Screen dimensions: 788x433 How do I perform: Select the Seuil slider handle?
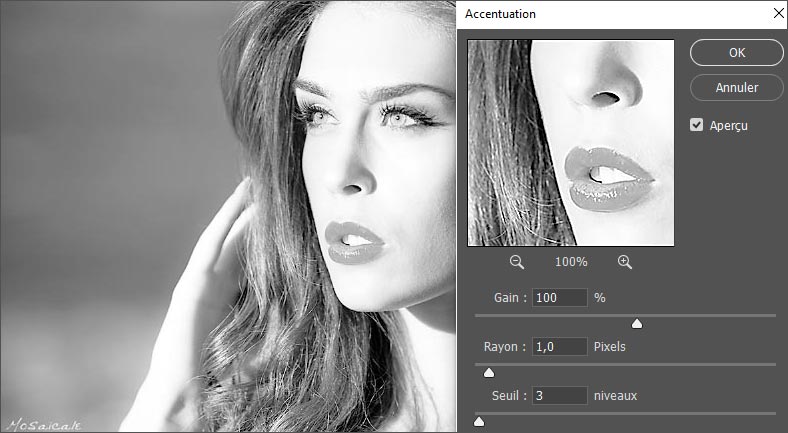tap(479, 421)
